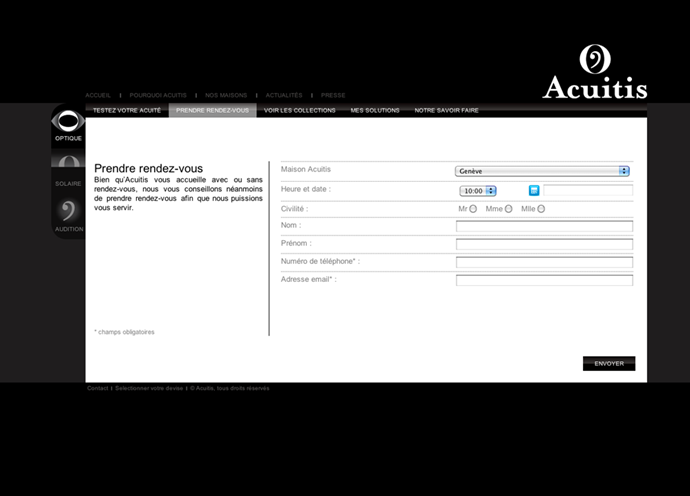Click the Acuitis logo
690x496 pixels.
pos(594,73)
